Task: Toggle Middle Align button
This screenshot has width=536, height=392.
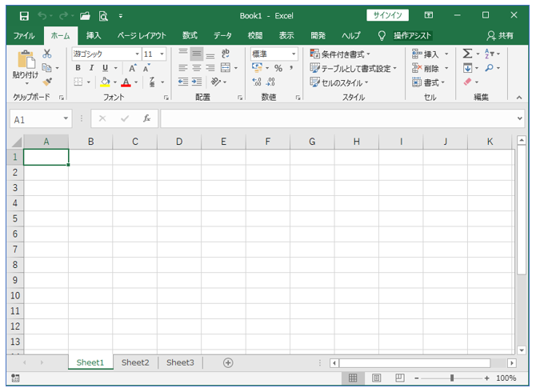Action: 197,54
